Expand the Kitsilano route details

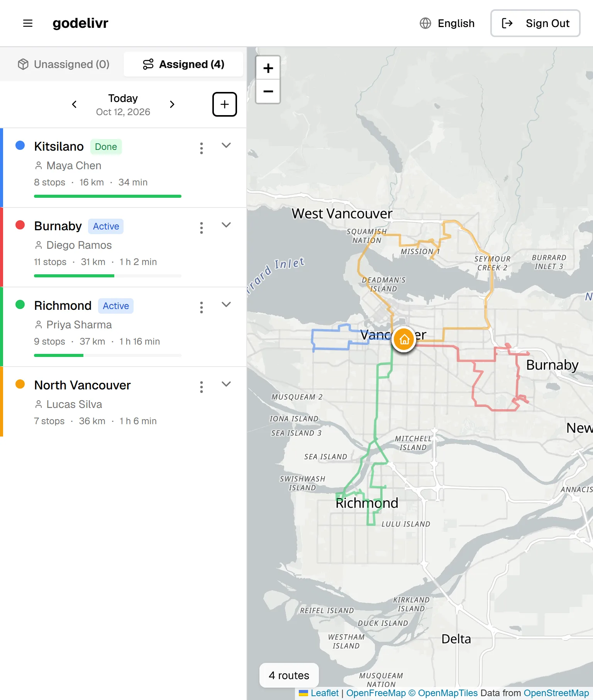click(226, 145)
